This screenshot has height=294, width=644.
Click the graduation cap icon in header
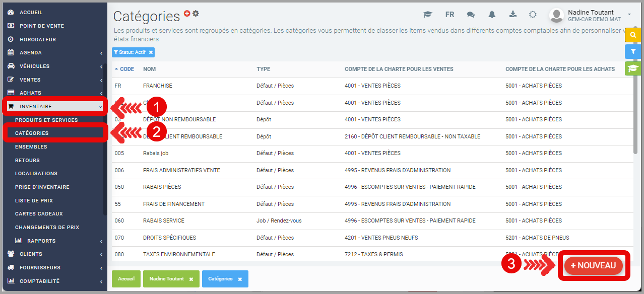tap(428, 15)
